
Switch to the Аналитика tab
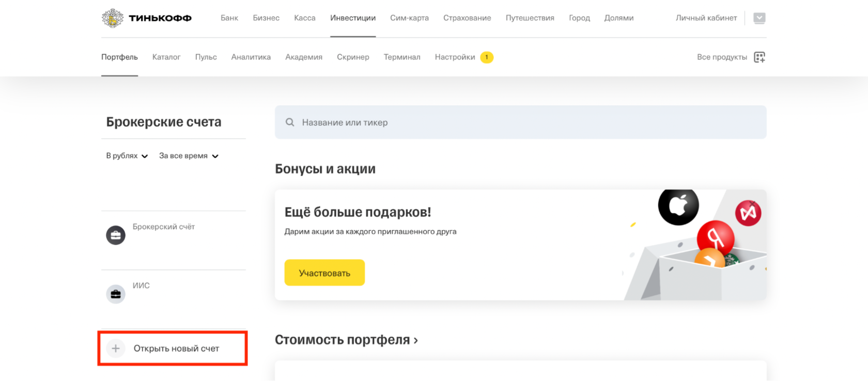point(251,57)
